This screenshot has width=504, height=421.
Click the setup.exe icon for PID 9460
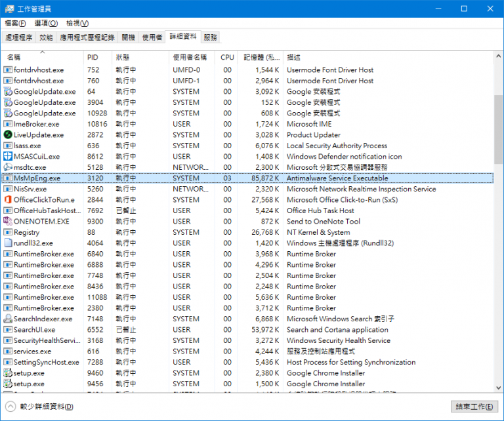[x=8, y=373]
